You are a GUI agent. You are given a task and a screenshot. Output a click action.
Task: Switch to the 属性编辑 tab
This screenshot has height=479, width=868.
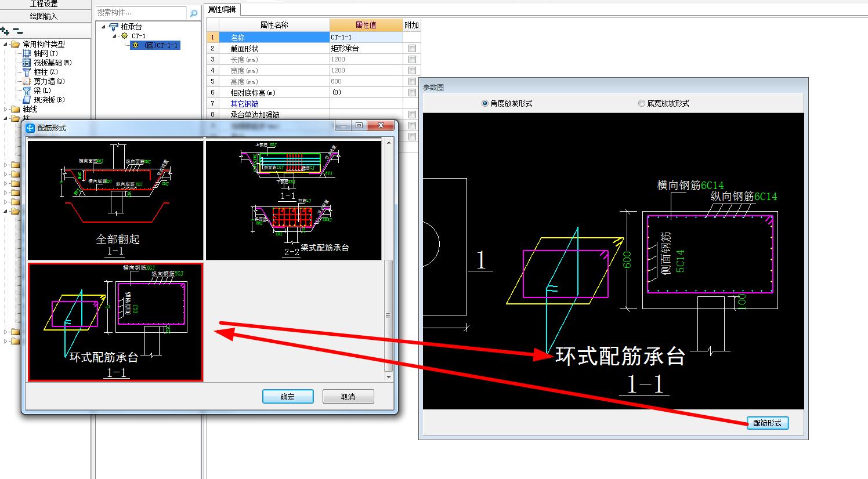coord(222,9)
